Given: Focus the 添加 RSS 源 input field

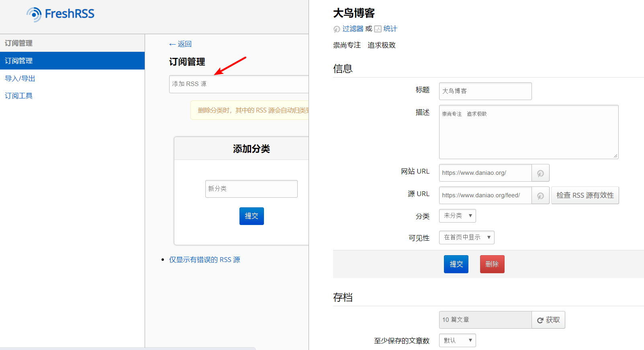Looking at the screenshot, I should pyautogui.click(x=239, y=84).
